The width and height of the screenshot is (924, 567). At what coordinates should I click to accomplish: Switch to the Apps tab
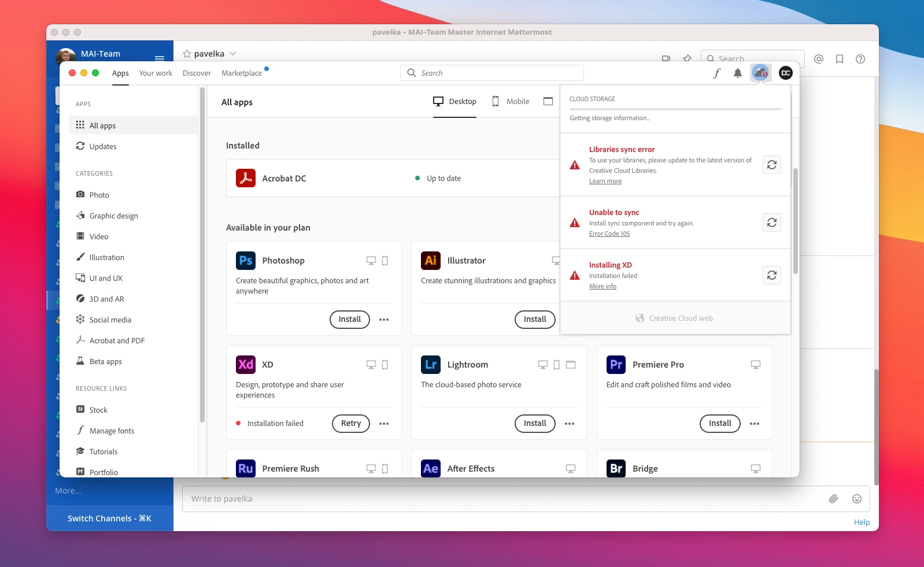tap(120, 73)
